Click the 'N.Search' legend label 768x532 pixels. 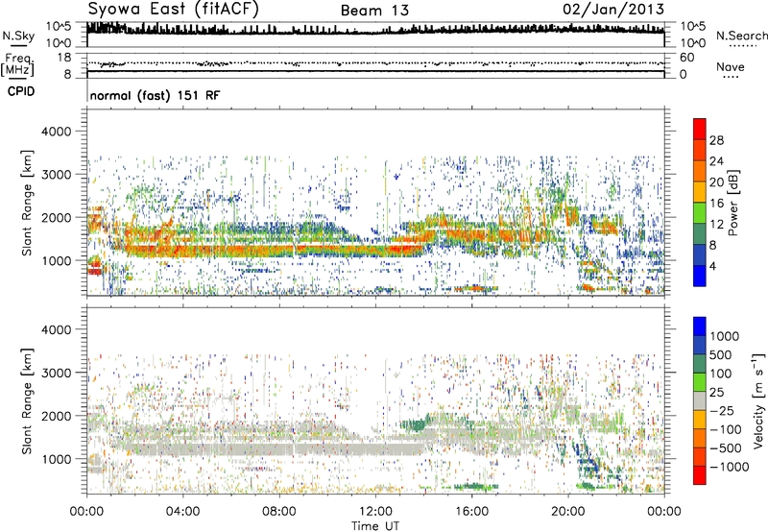coord(741,36)
